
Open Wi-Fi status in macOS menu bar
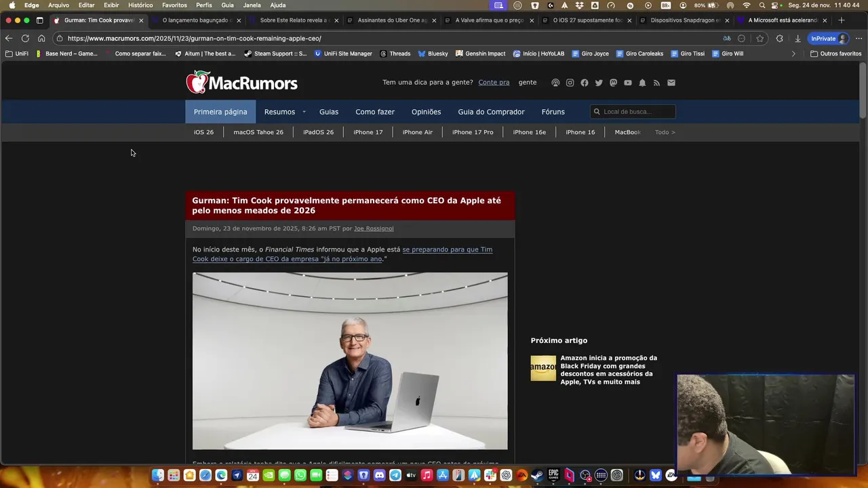pyautogui.click(x=747, y=5)
